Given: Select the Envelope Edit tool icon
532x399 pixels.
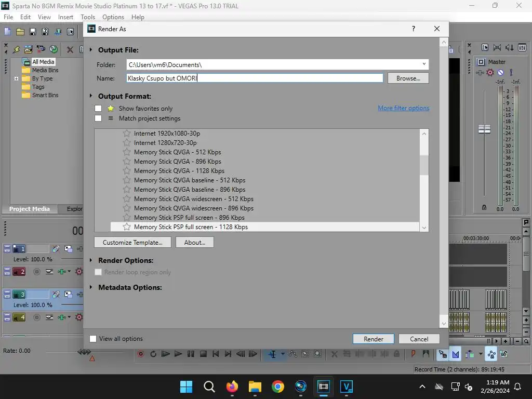Looking at the screenshot, I should click(293, 354).
